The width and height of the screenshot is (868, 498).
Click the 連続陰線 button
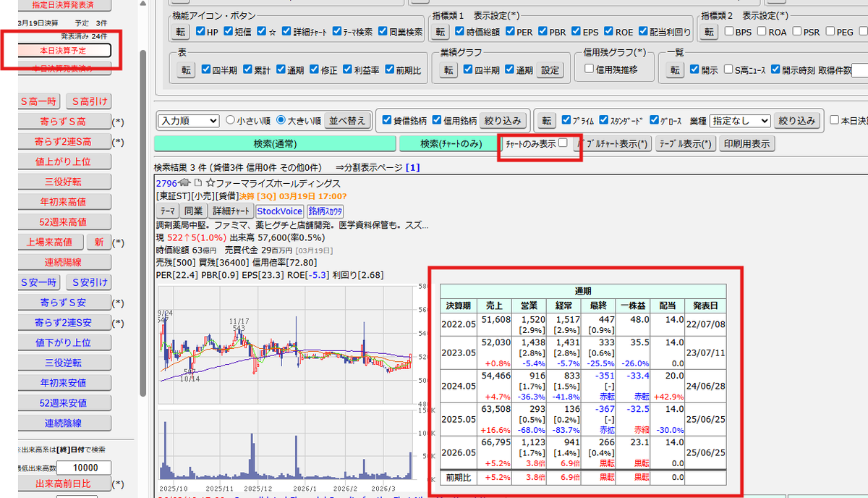coord(64,423)
